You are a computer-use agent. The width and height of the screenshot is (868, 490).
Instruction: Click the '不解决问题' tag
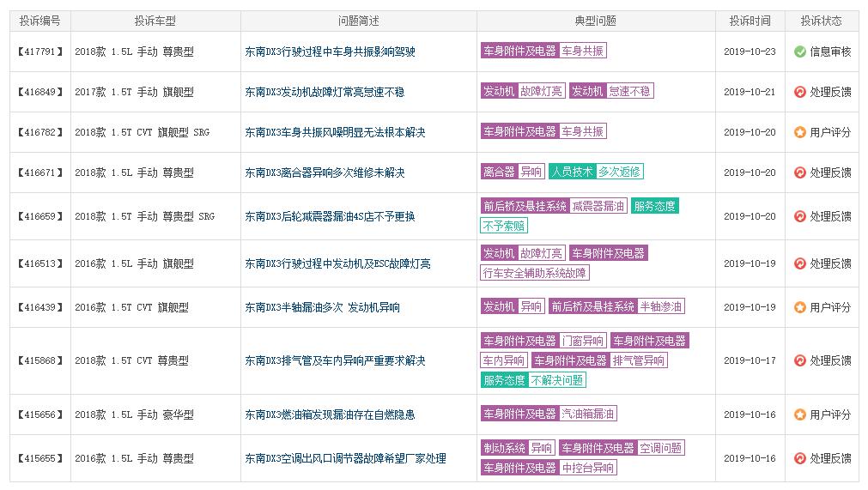[x=557, y=380]
